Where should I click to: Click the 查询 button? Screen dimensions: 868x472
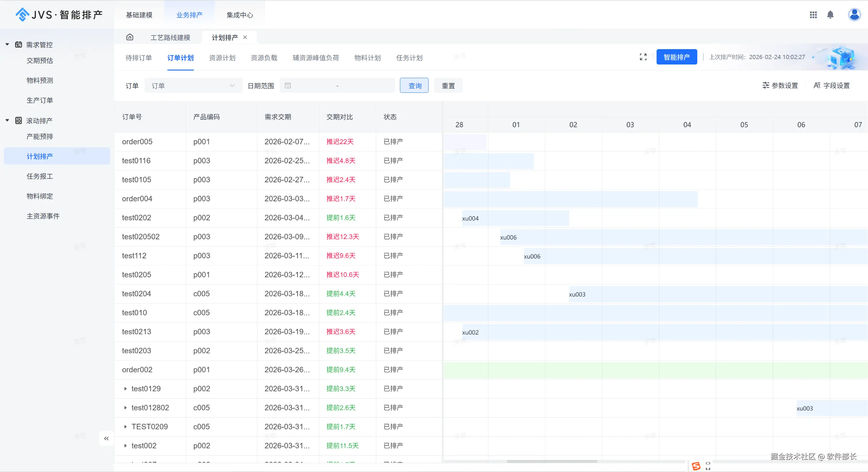click(x=414, y=86)
